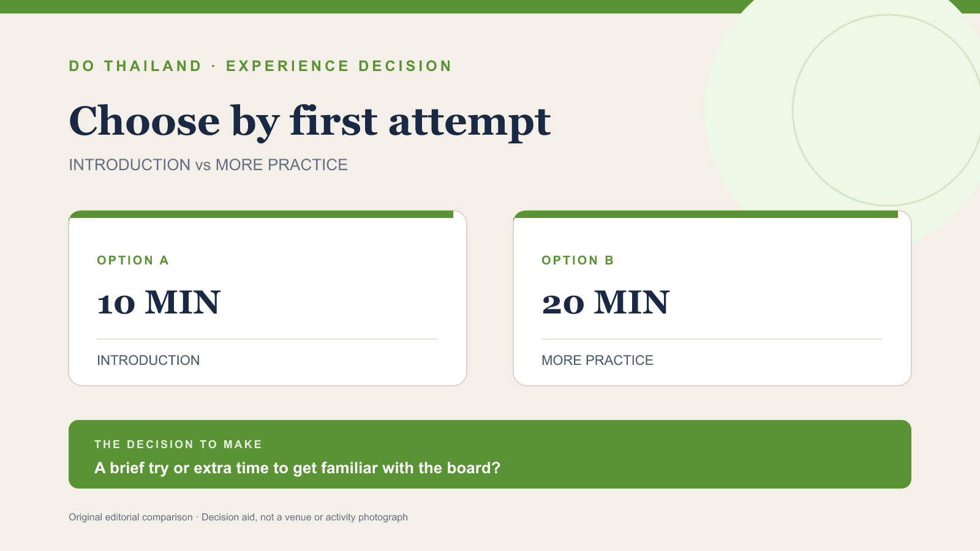Click the 'OPTION B' heading
The width and height of the screenshot is (980, 551).
[x=578, y=260]
